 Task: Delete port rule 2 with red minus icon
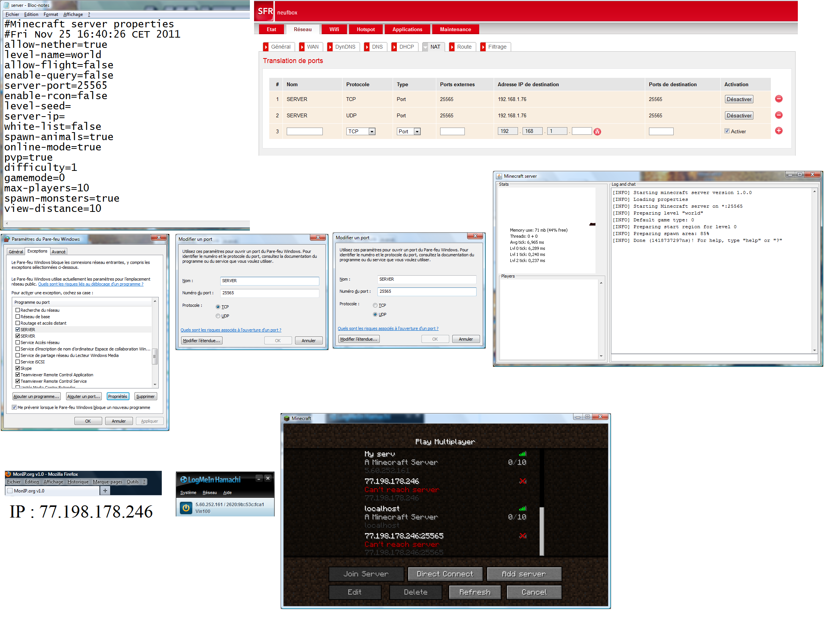coord(778,115)
